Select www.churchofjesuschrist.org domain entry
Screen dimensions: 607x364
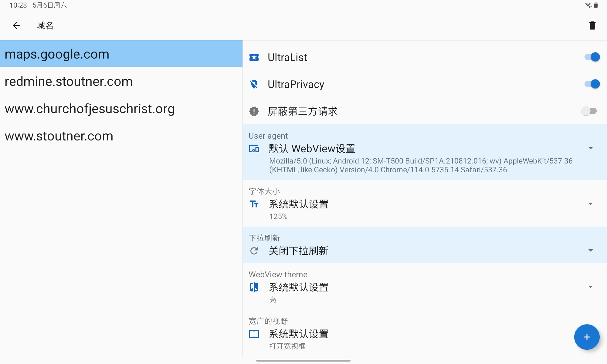click(90, 109)
